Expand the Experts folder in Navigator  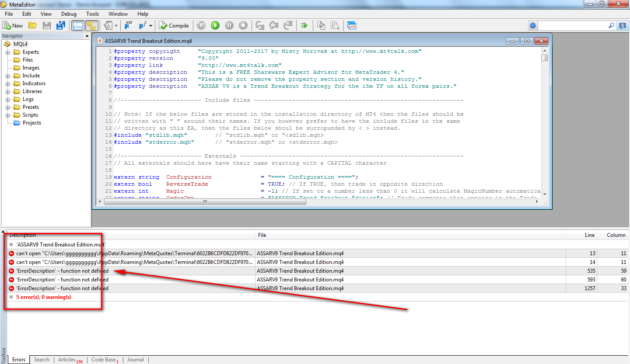pyautogui.click(x=7, y=52)
